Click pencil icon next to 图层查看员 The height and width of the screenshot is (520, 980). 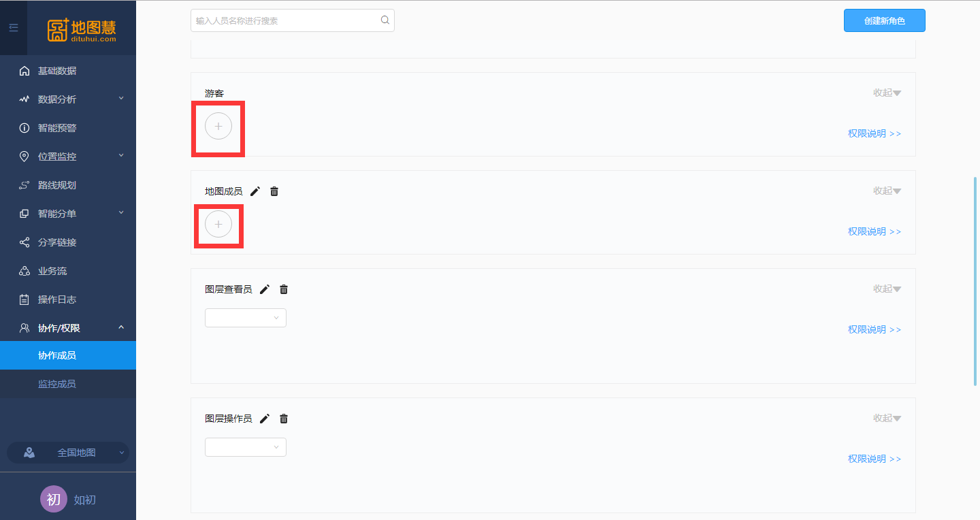pyautogui.click(x=265, y=289)
